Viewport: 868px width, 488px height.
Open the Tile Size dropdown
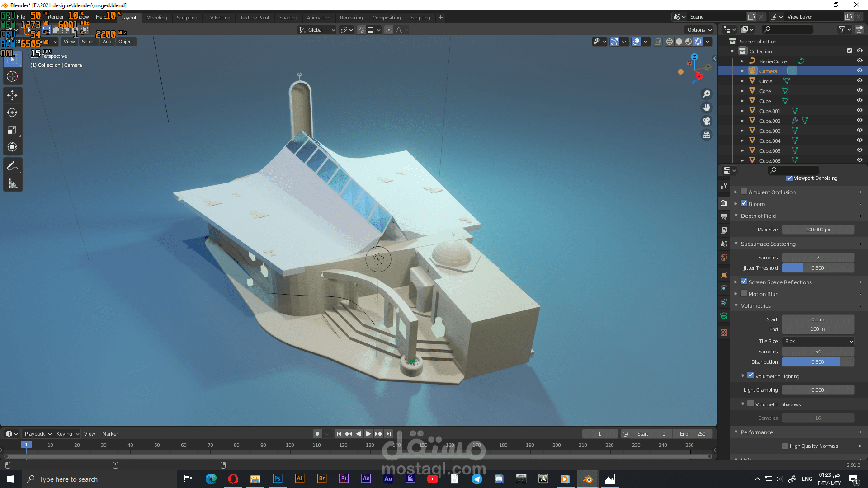[x=818, y=341]
